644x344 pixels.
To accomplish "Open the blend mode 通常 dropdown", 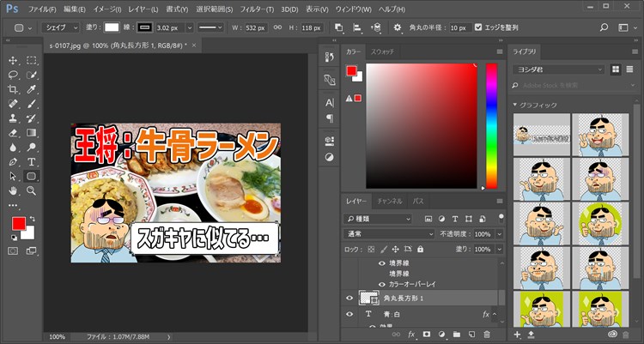I will [x=388, y=234].
